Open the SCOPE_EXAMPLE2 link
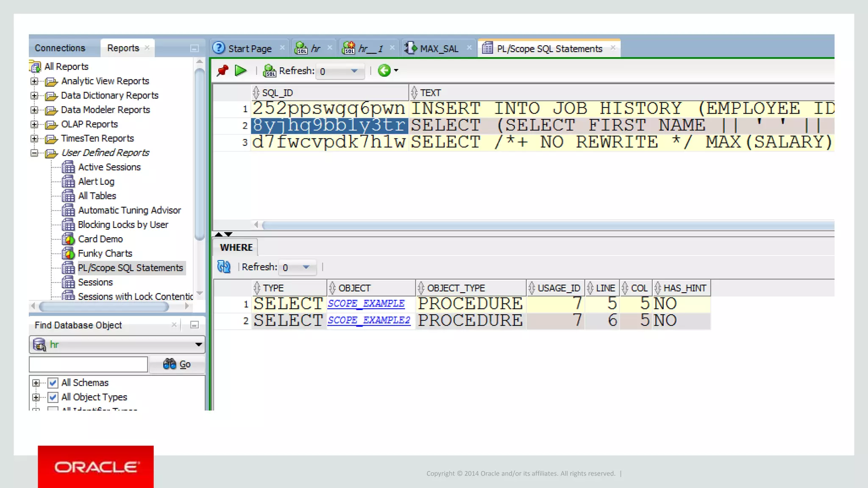 (x=369, y=320)
